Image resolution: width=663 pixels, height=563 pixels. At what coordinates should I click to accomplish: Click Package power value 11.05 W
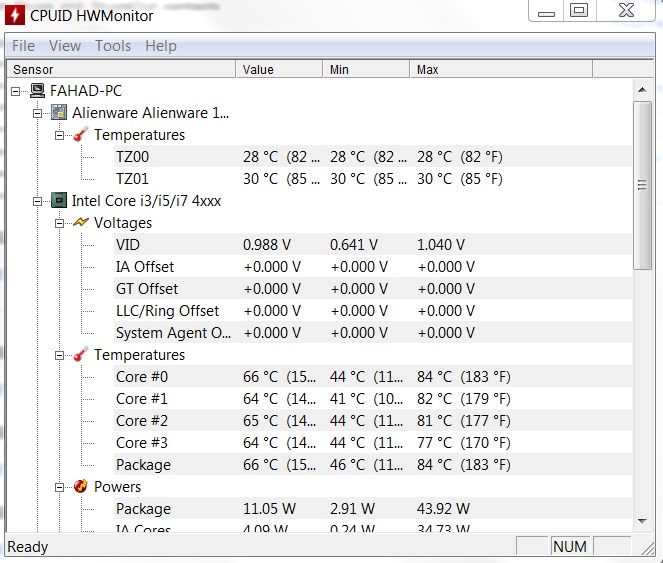point(269,508)
